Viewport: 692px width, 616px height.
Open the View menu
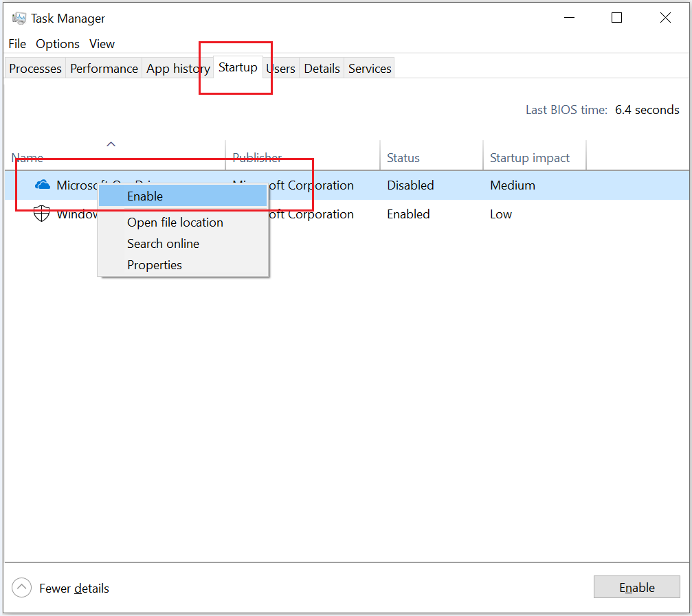pyautogui.click(x=102, y=44)
